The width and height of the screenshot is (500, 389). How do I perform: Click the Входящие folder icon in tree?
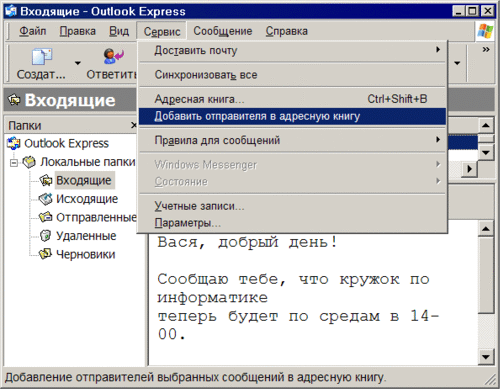(x=46, y=180)
